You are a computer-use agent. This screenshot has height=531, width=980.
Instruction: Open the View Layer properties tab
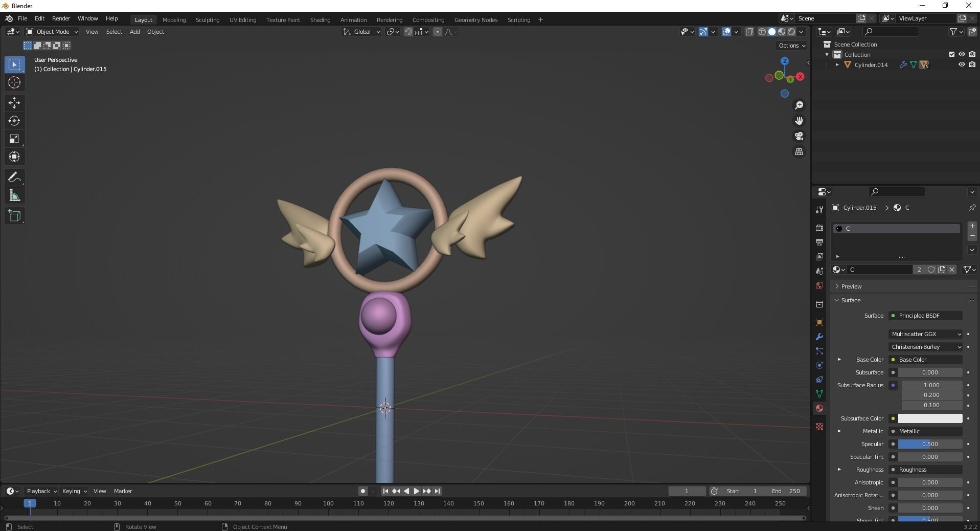[819, 257]
